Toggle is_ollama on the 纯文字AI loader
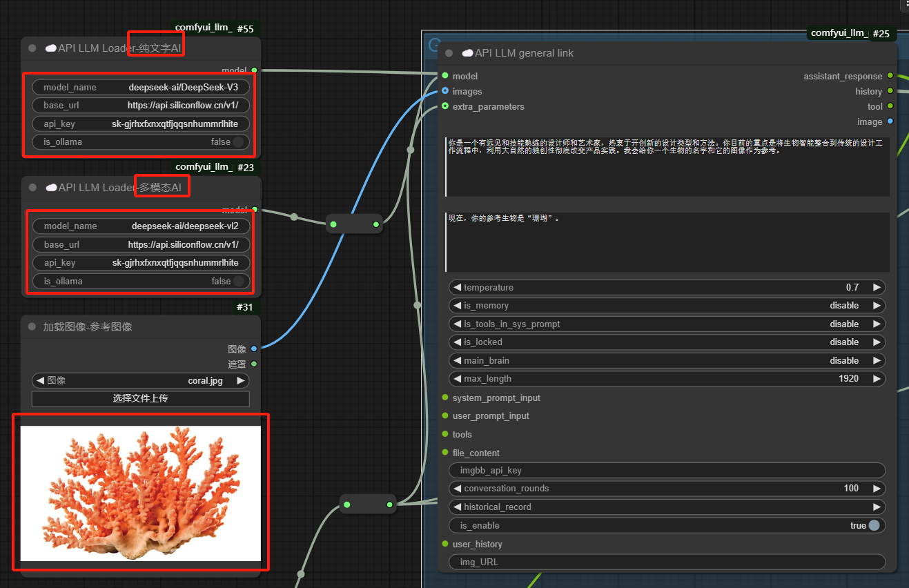The height and width of the screenshot is (588, 909). 238,142
